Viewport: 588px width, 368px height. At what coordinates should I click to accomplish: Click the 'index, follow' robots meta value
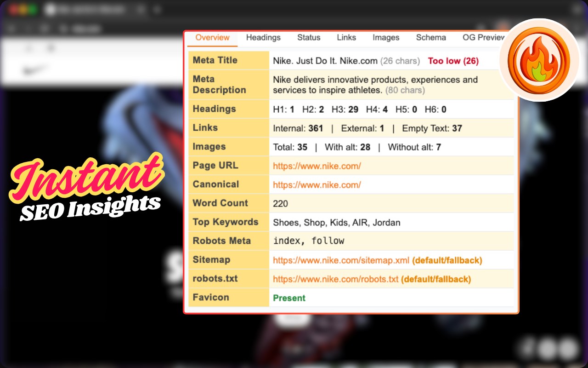click(309, 241)
